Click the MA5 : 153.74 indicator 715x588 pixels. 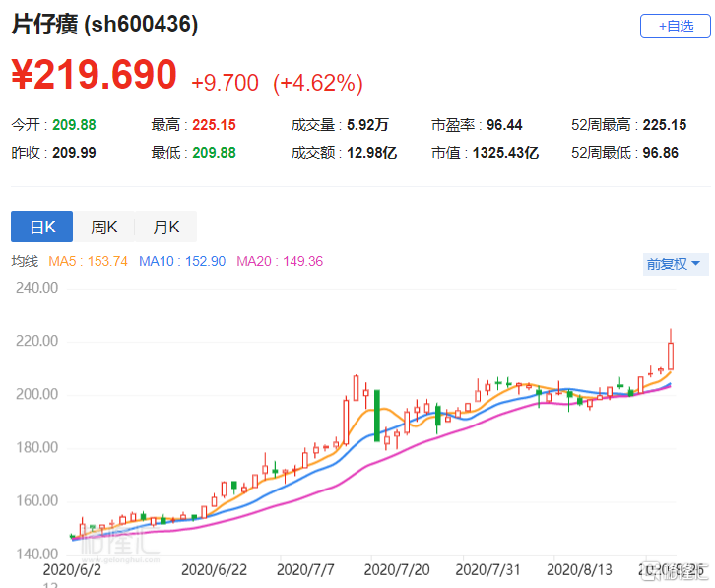pos(88,261)
